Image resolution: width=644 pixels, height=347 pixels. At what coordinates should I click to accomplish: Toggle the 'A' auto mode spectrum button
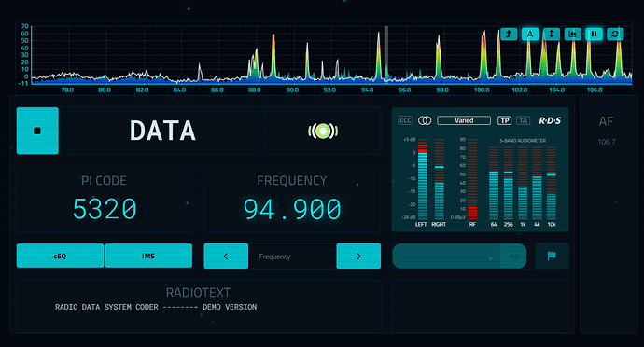coord(530,35)
